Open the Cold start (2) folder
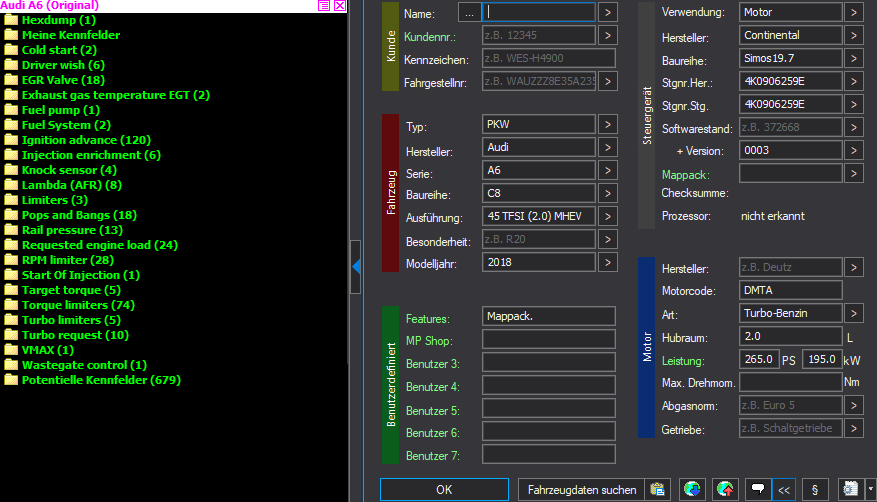The width and height of the screenshot is (877, 502). tap(50, 50)
